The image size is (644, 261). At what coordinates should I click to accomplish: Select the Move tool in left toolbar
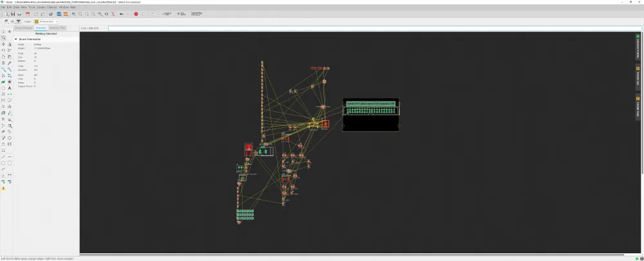(x=3, y=44)
